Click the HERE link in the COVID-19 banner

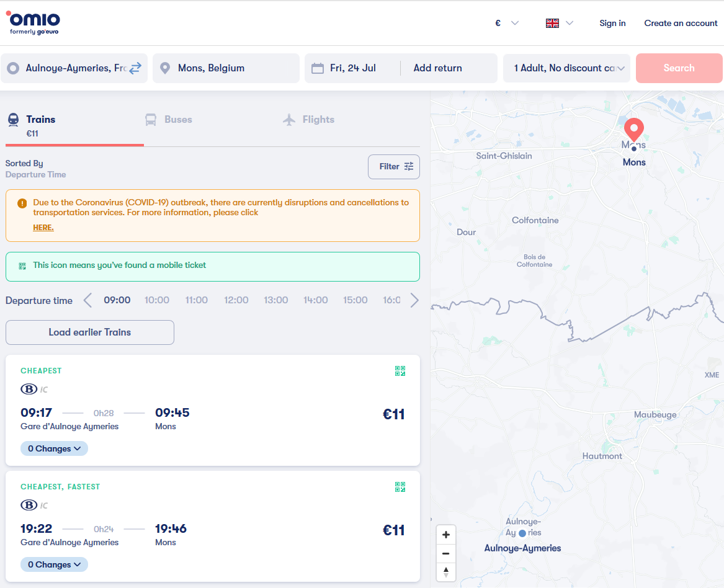pyautogui.click(x=43, y=227)
